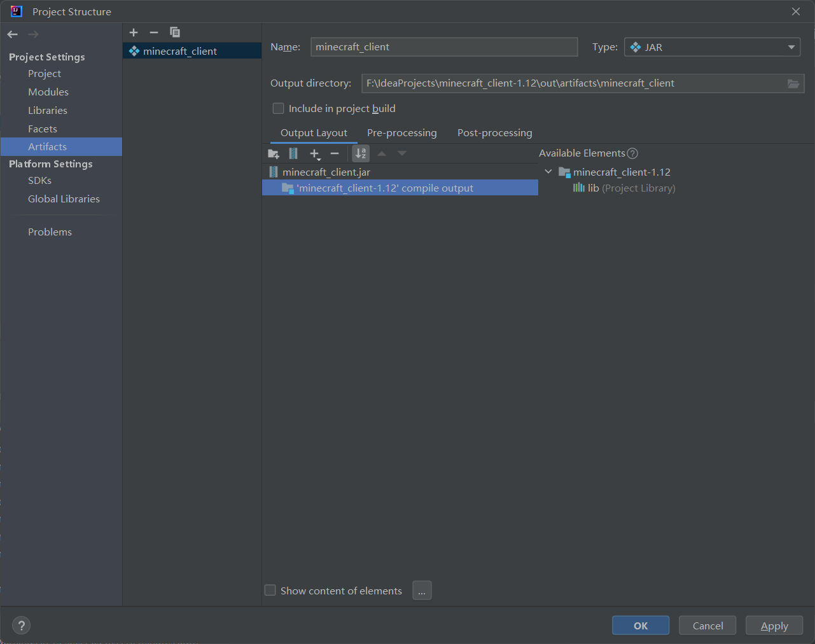Screen dimensions: 815x644
Task: Open SDKs platform settings
Action: tap(39, 181)
